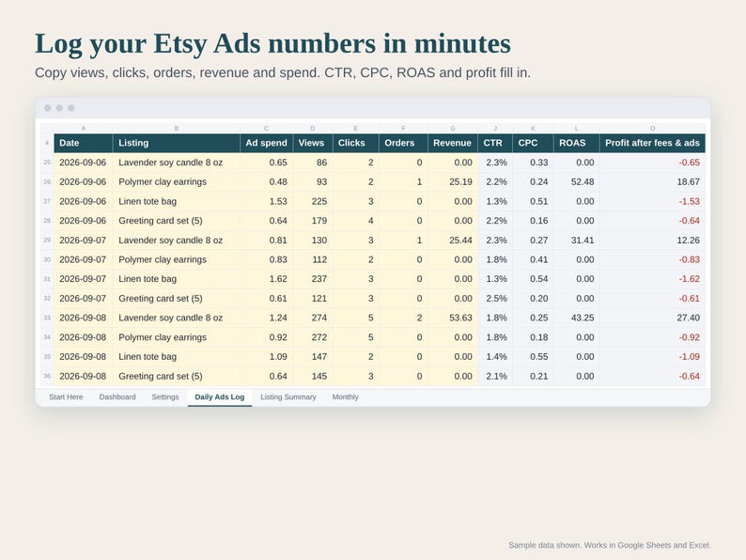Click CTR cell 2.1%
The height and width of the screenshot is (560, 746).
[495, 376]
